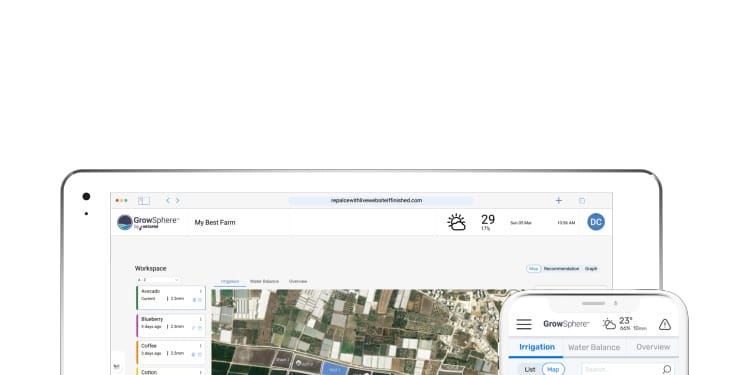
Task: Tap the weather icon on the phone header
Action: (x=609, y=324)
